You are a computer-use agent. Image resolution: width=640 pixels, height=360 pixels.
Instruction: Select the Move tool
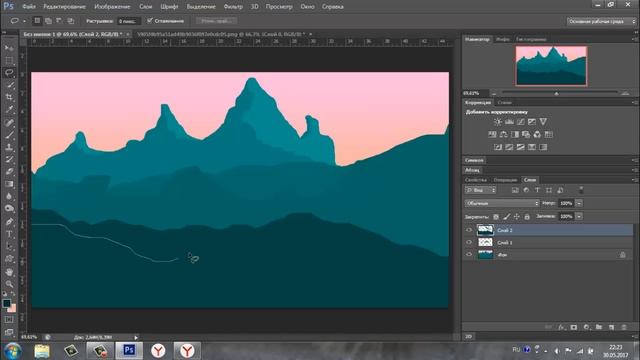[x=9, y=48]
